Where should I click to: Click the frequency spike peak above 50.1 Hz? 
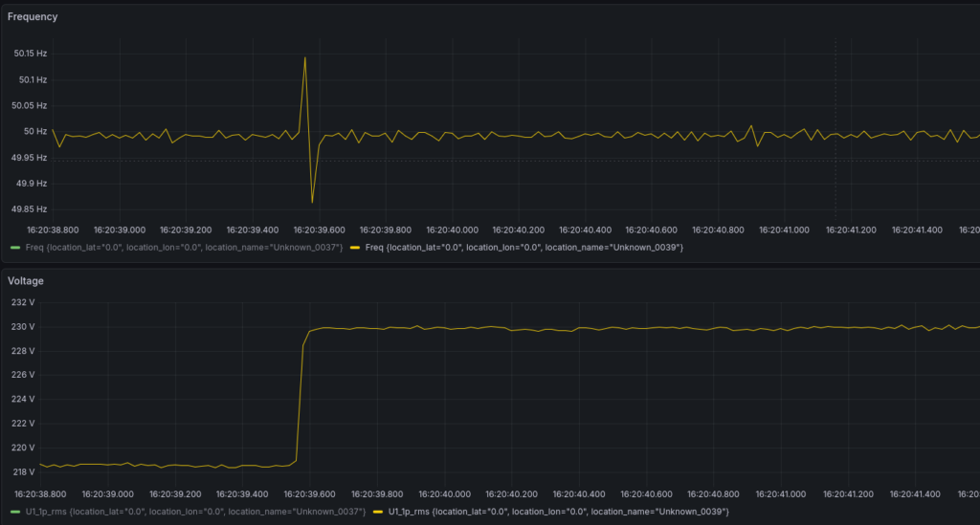coord(305,58)
